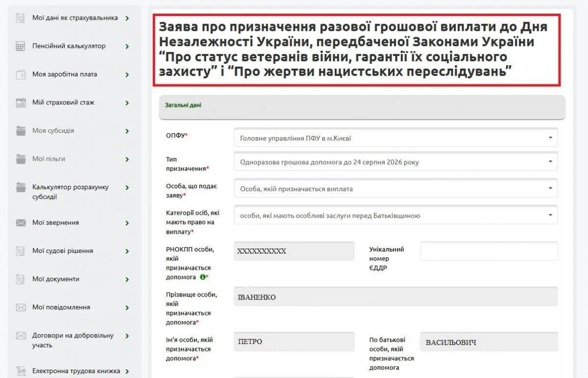Click the folder icon beside Моя субсидія
Viewport: 588px width, 378px height.
pyautogui.click(x=21, y=131)
